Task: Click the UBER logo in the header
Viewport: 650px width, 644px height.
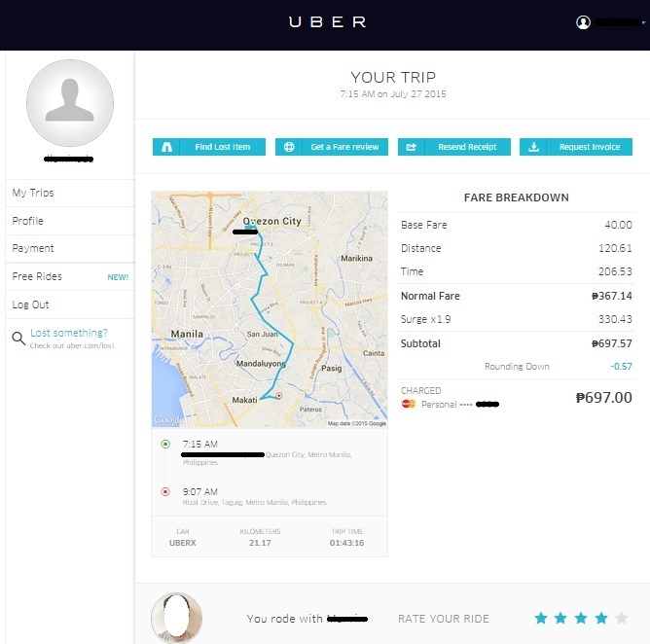Action: tap(327, 22)
